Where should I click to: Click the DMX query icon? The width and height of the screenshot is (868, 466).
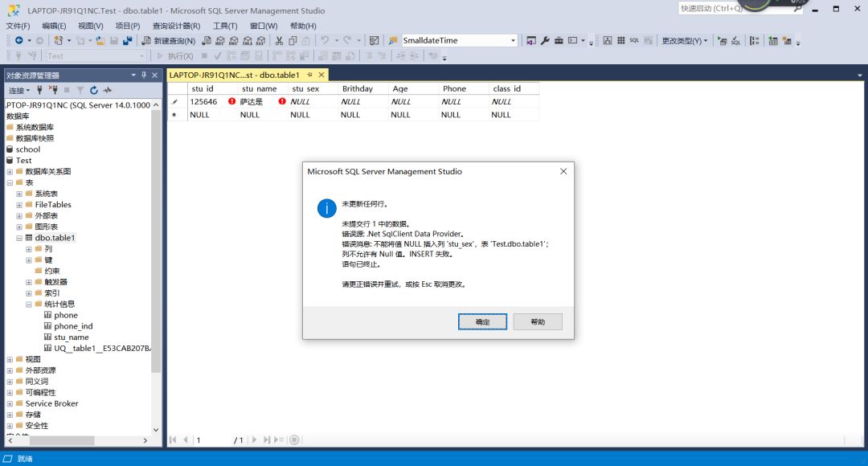point(234,40)
